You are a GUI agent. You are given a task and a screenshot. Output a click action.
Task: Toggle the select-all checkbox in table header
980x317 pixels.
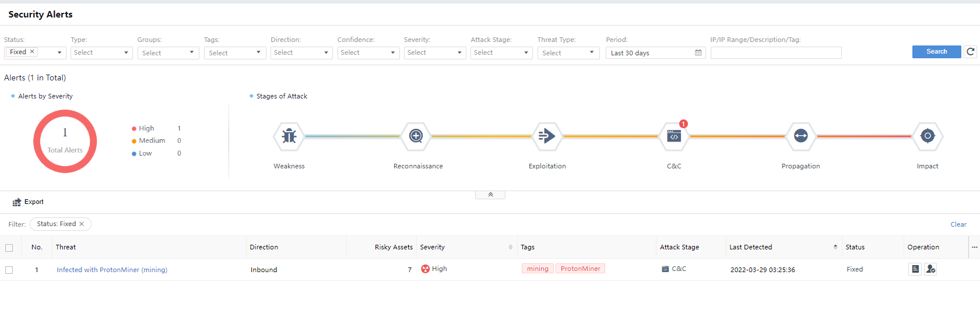[x=9, y=248]
